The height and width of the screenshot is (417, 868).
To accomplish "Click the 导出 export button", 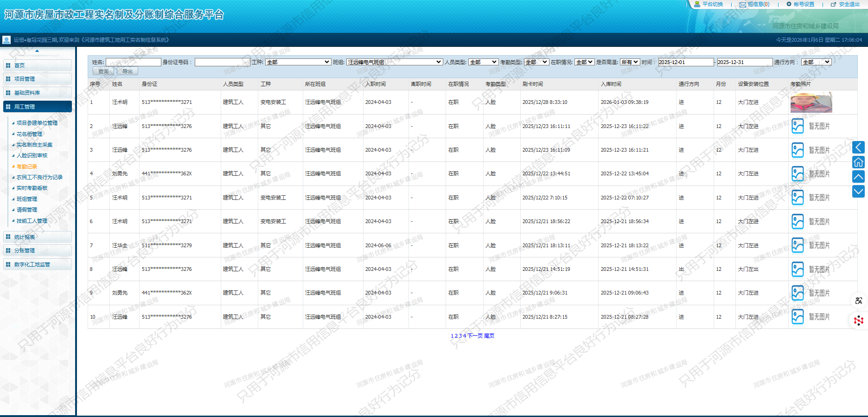I will pos(128,71).
